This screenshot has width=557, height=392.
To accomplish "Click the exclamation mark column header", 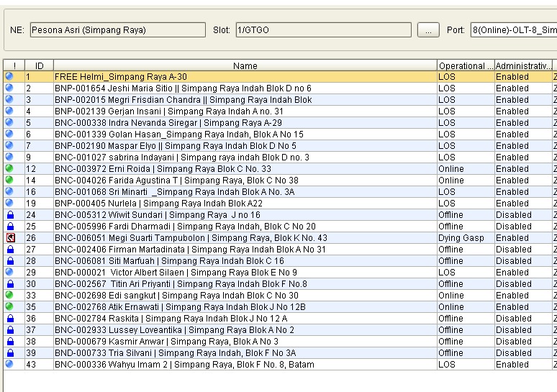I will pyautogui.click(x=14, y=65).
